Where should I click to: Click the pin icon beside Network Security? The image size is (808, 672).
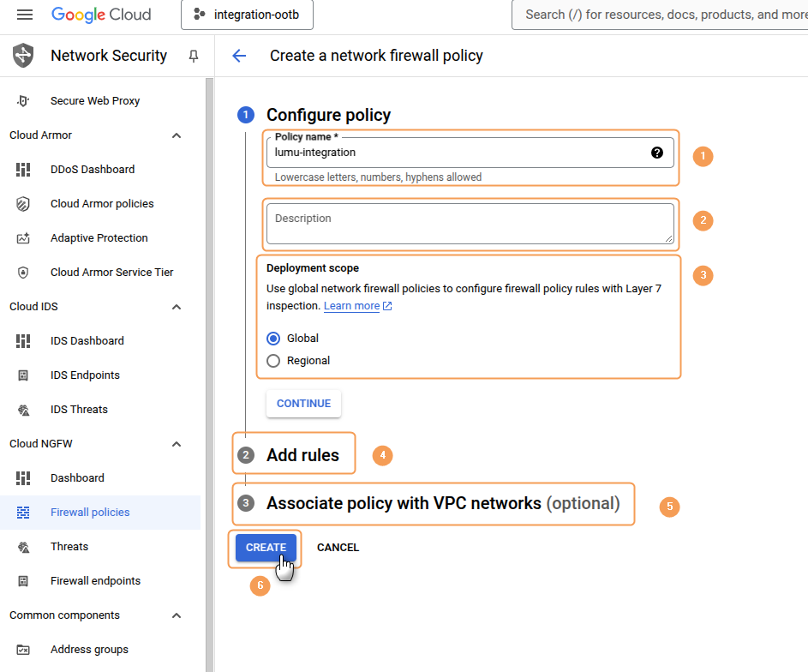194,56
